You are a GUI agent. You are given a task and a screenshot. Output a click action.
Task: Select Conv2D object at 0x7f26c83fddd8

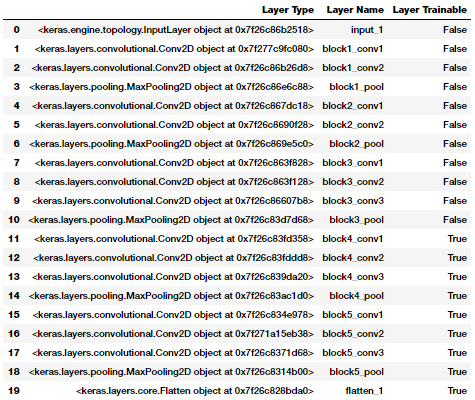click(173, 258)
